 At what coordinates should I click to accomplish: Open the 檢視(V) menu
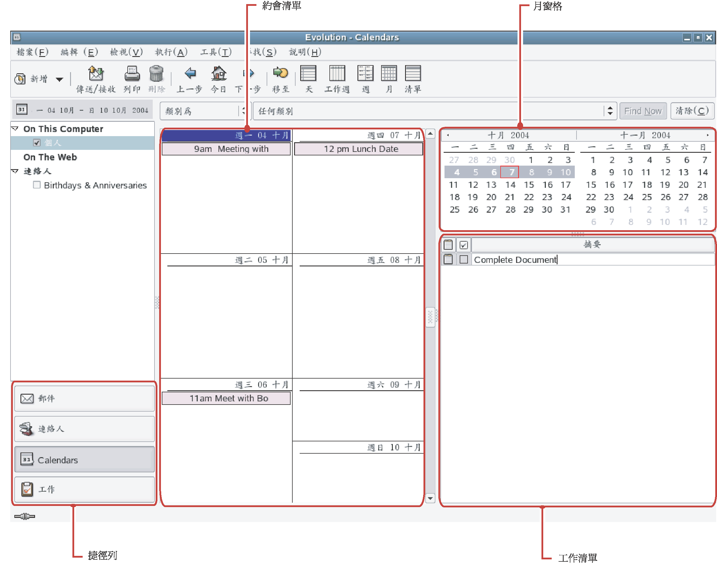(126, 52)
